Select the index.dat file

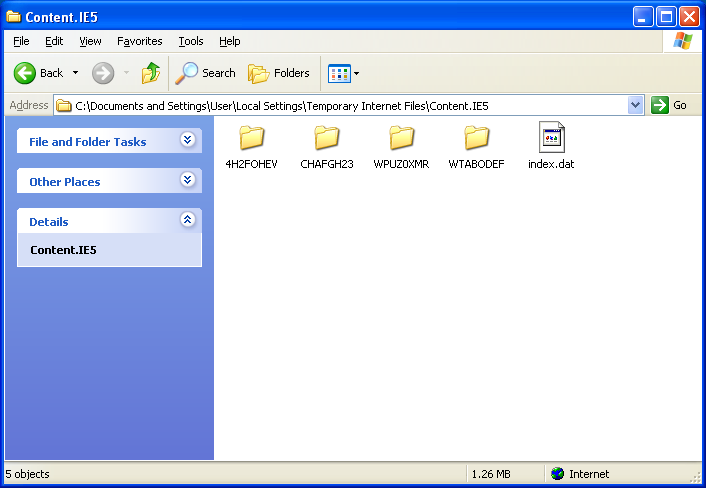pyautogui.click(x=551, y=138)
